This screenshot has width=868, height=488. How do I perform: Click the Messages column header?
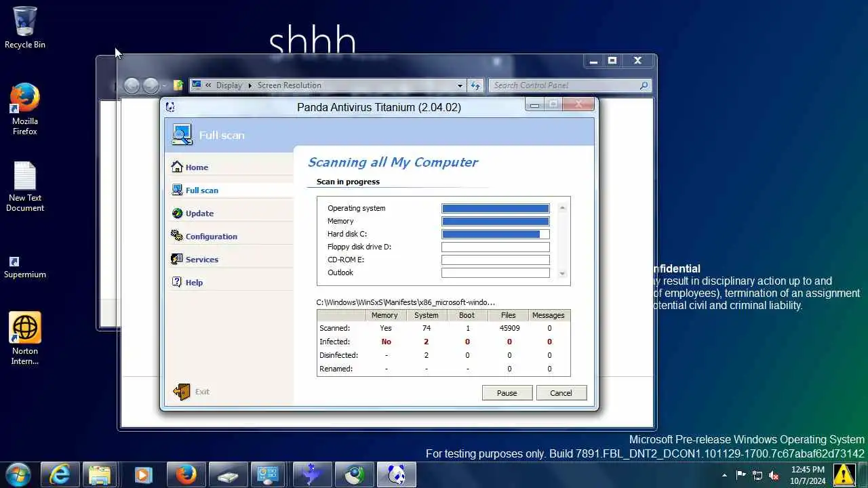549,315
